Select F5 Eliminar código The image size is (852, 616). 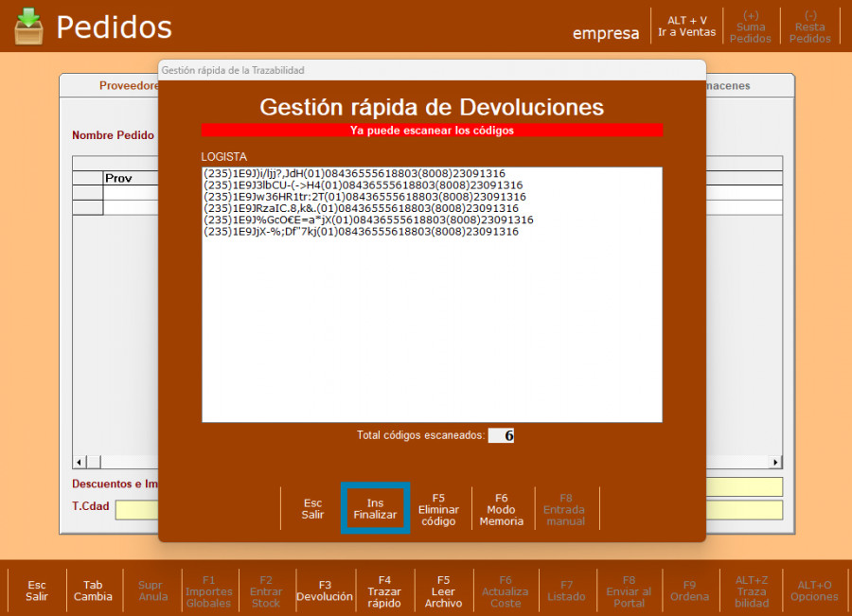438,508
